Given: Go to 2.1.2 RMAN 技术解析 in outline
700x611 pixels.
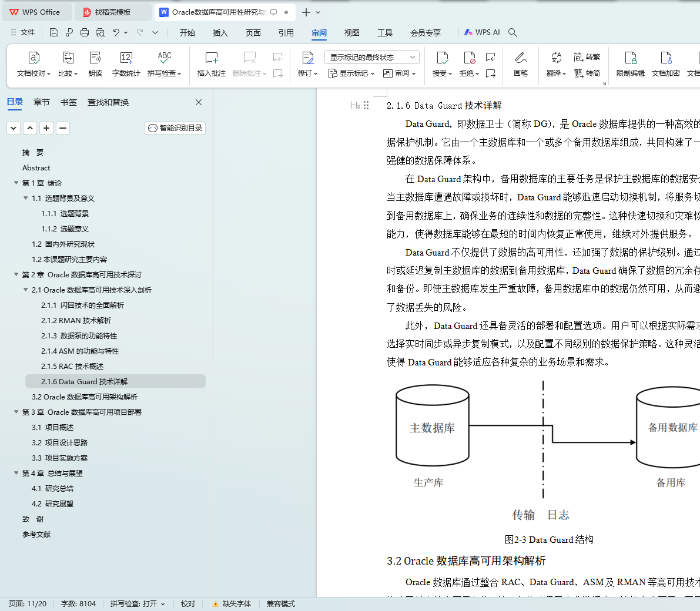Looking at the screenshot, I should [76, 320].
